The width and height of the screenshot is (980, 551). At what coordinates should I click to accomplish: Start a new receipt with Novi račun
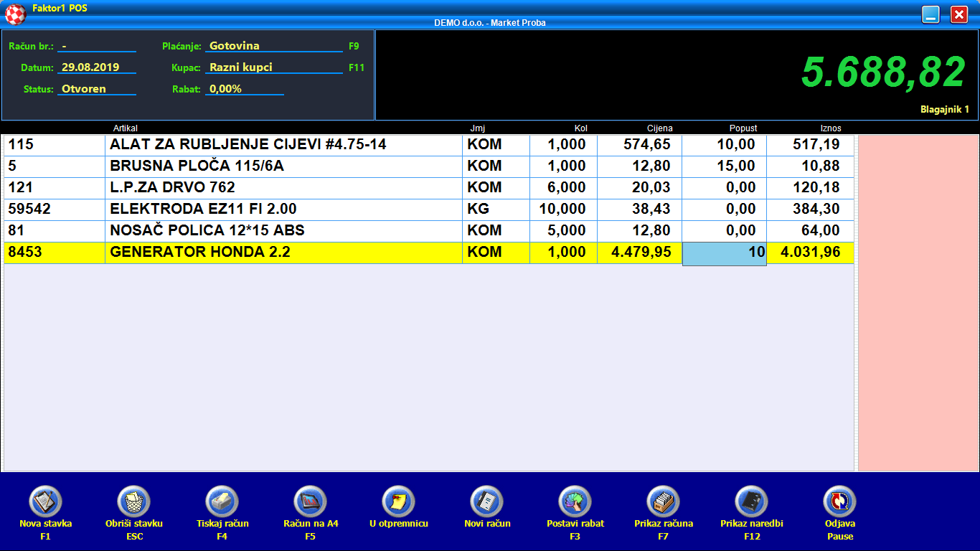point(486,501)
